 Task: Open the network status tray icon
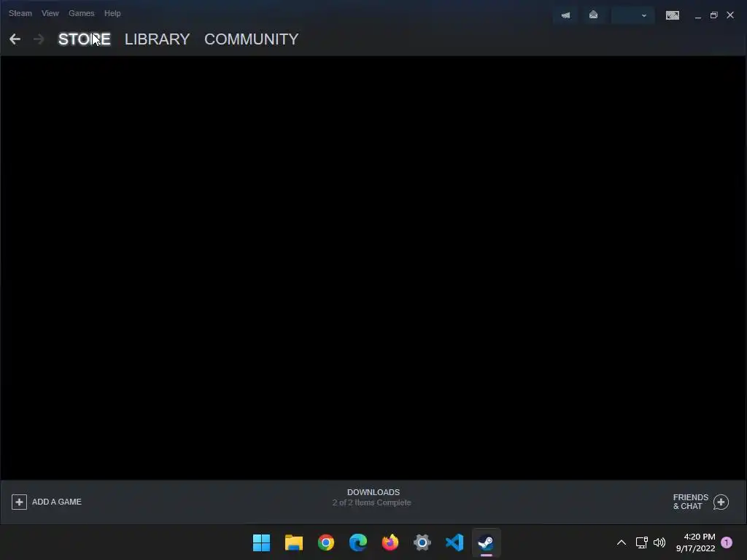[642, 542]
